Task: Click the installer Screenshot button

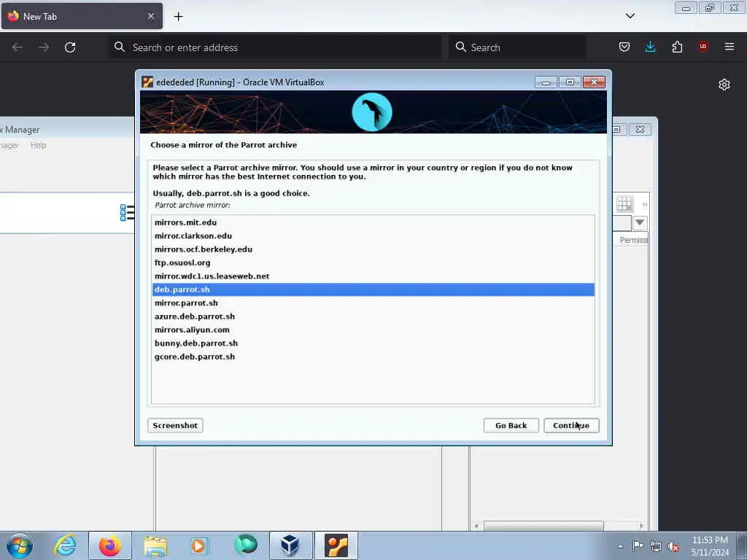Action: [x=175, y=425]
